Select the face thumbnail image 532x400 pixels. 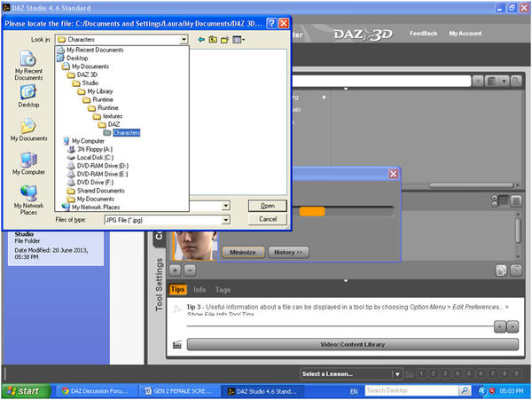pyautogui.click(x=195, y=246)
